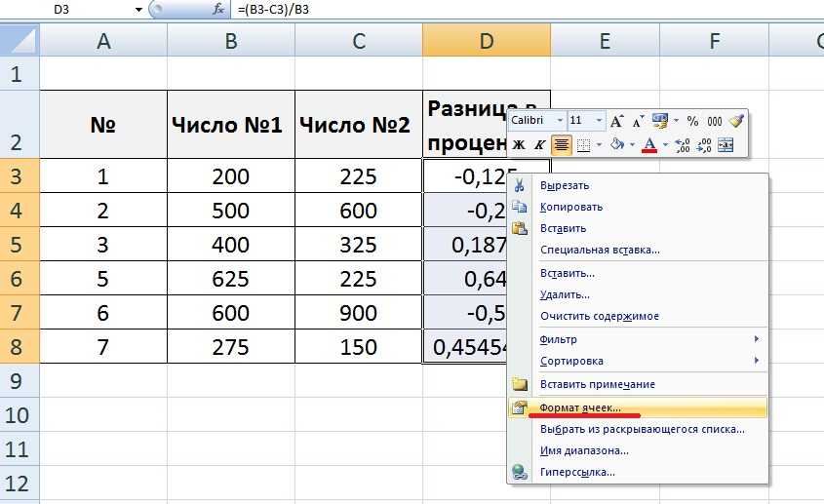Increase font size in mini toolbar
Image resolution: width=824 pixels, height=504 pixels.
click(617, 122)
